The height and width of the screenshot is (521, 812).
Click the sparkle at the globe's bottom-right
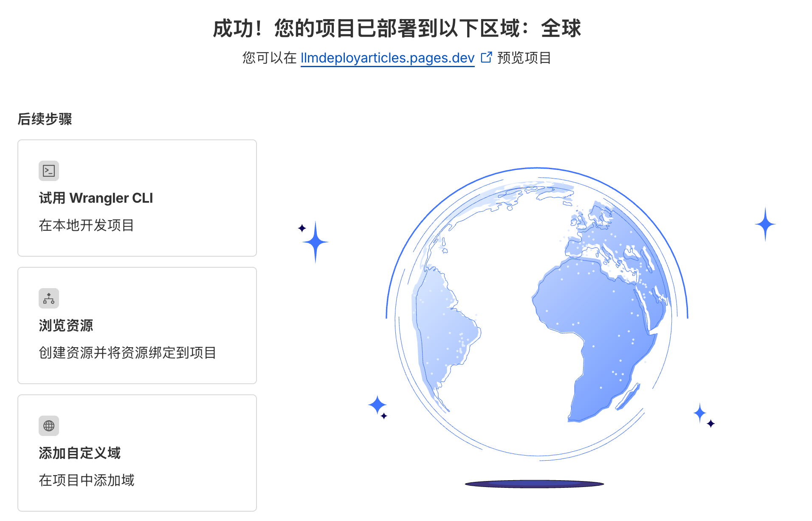(x=700, y=413)
